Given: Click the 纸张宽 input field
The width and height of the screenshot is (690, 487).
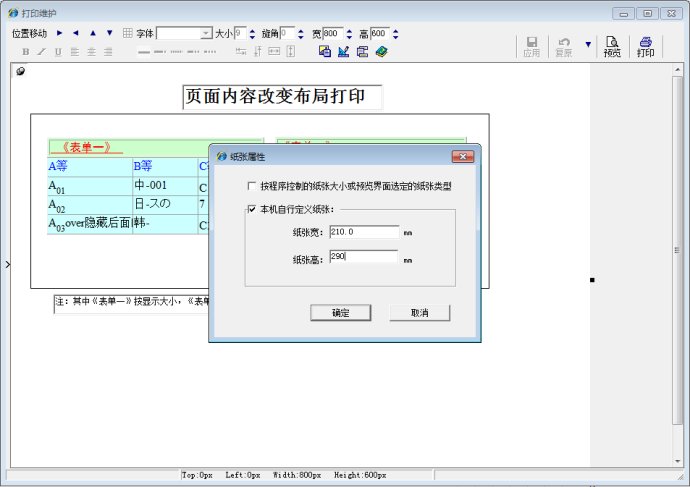Looking at the screenshot, I should tap(363, 232).
